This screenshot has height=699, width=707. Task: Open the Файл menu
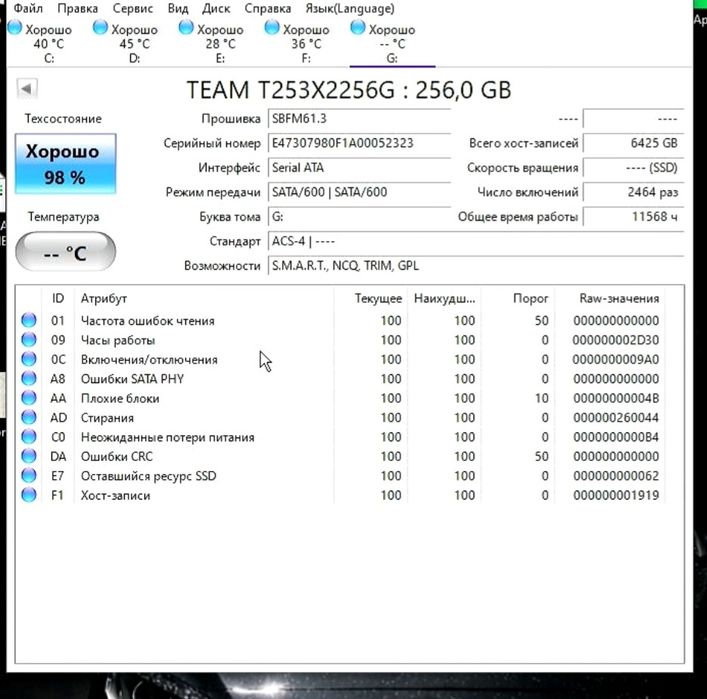pos(28,8)
